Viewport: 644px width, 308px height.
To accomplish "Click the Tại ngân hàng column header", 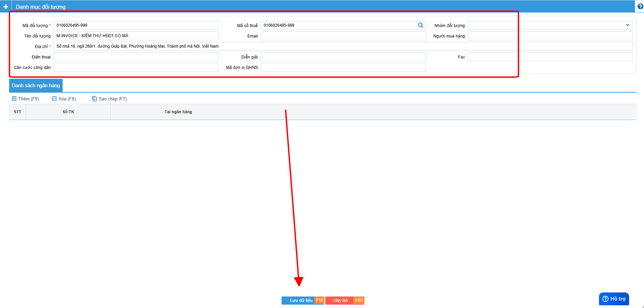I will tap(178, 112).
